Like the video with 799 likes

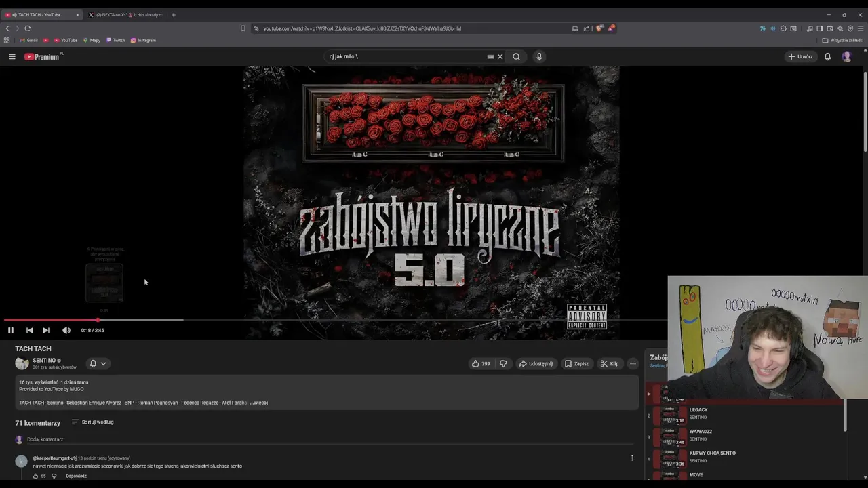click(x=481, y=363)
